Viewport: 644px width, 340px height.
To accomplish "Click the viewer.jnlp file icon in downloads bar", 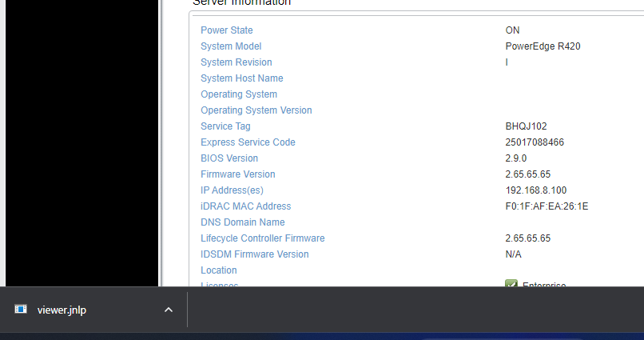I will point(21,309).
